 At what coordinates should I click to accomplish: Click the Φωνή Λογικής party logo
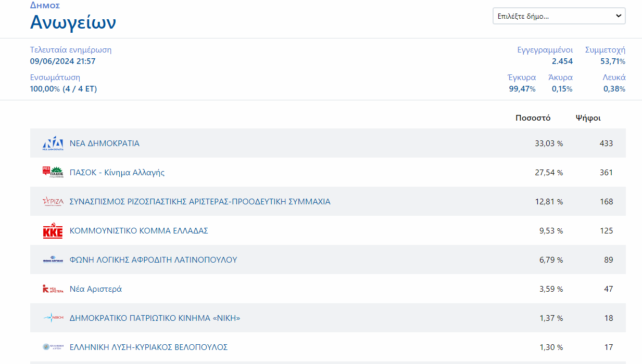(x=53, y=260)
